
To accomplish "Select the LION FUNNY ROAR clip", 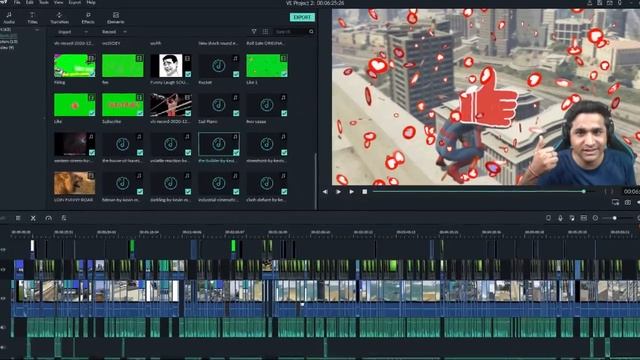I will 74,183.
